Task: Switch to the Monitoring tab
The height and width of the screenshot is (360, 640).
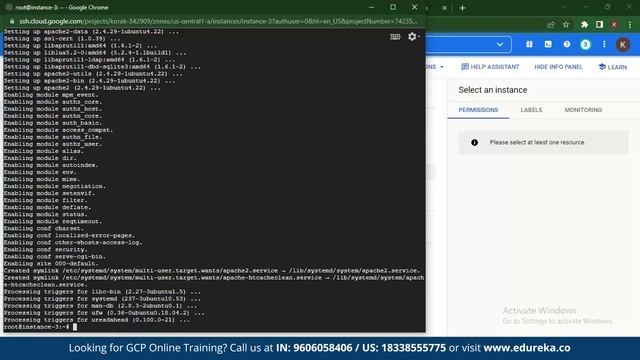Action: pos(583,110)
